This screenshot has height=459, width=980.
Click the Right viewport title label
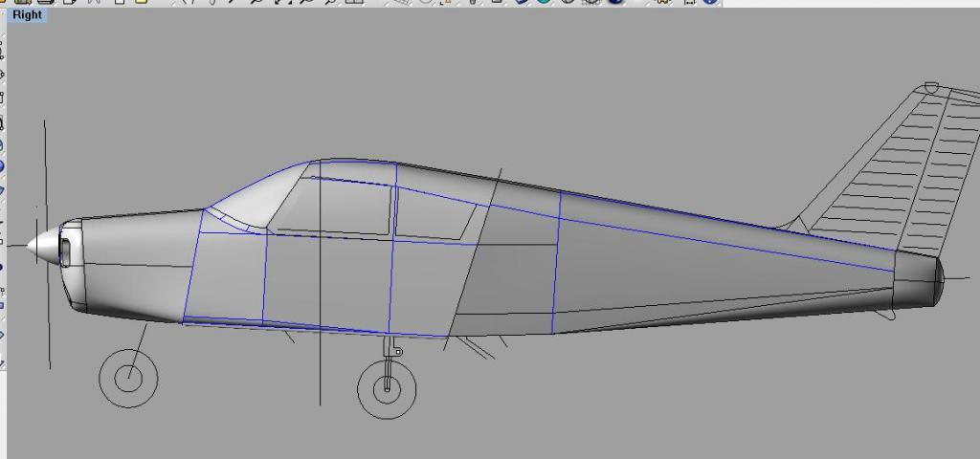27,15
